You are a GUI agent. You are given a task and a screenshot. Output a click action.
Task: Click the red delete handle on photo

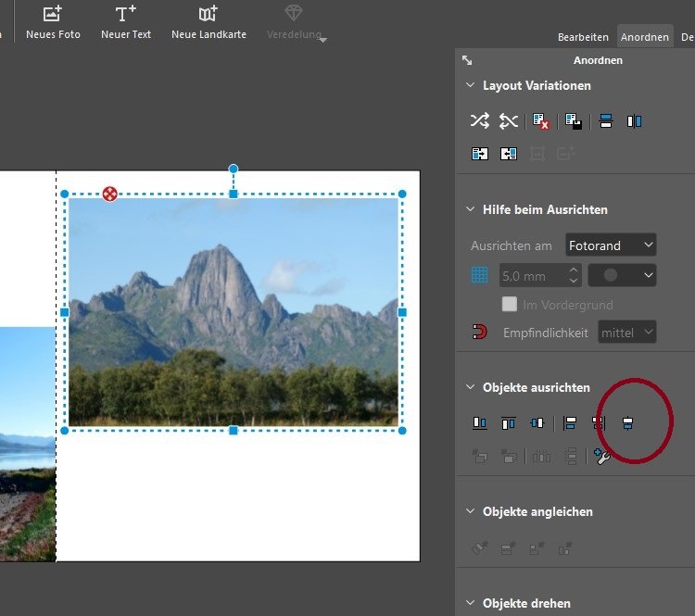(x=110, y=194)
